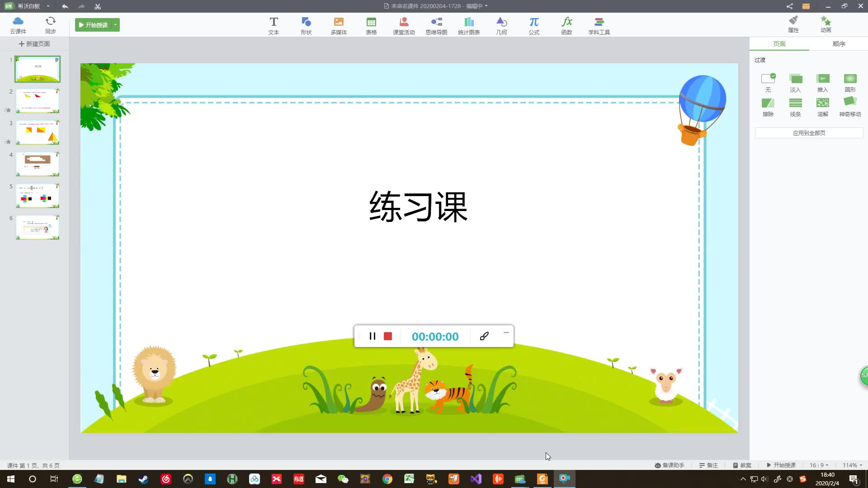Open 教案 lesson plan in status bar
This screenshot has width=868, height=488.
coord(742,465)
